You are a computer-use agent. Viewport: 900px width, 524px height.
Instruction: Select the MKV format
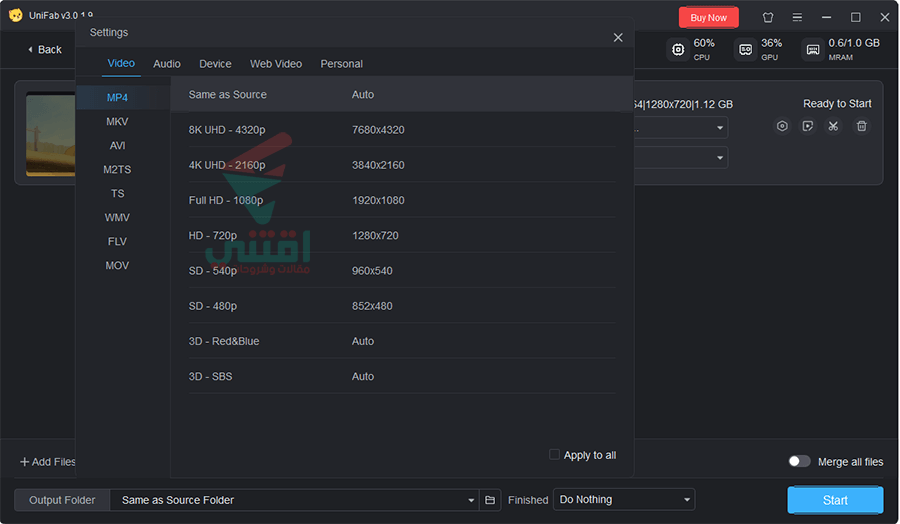[117, 122]
